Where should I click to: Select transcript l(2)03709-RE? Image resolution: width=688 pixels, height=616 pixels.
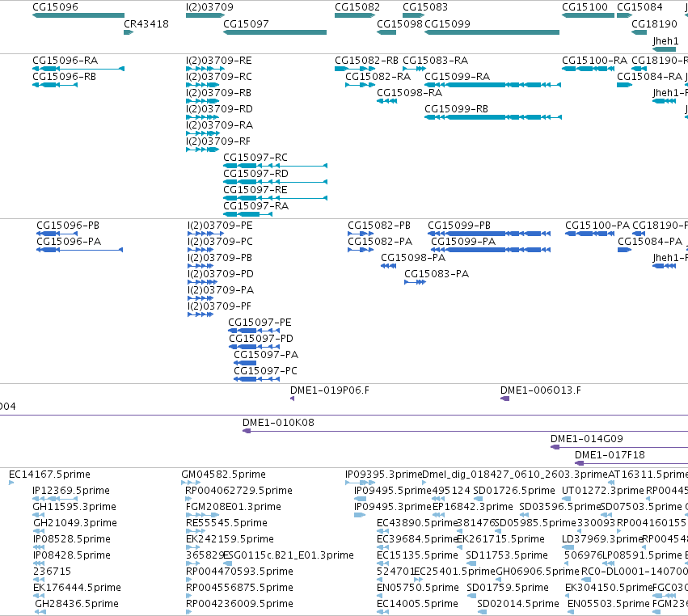click(219, 60)
